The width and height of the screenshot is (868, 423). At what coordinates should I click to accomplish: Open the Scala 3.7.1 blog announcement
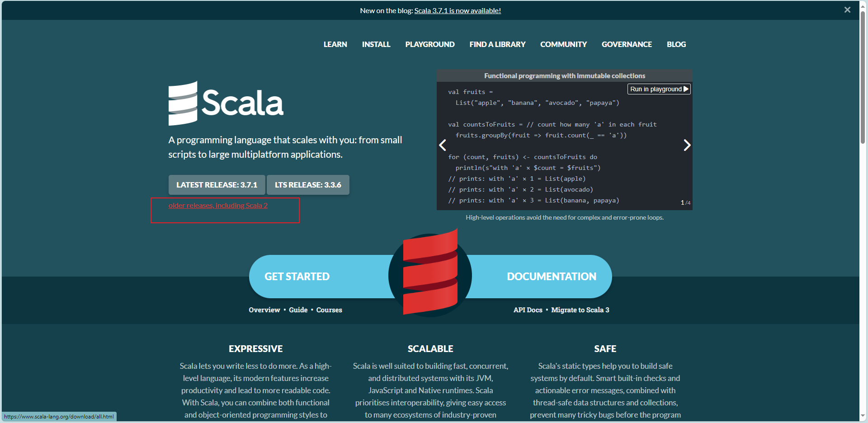click(x=458, y=10)
